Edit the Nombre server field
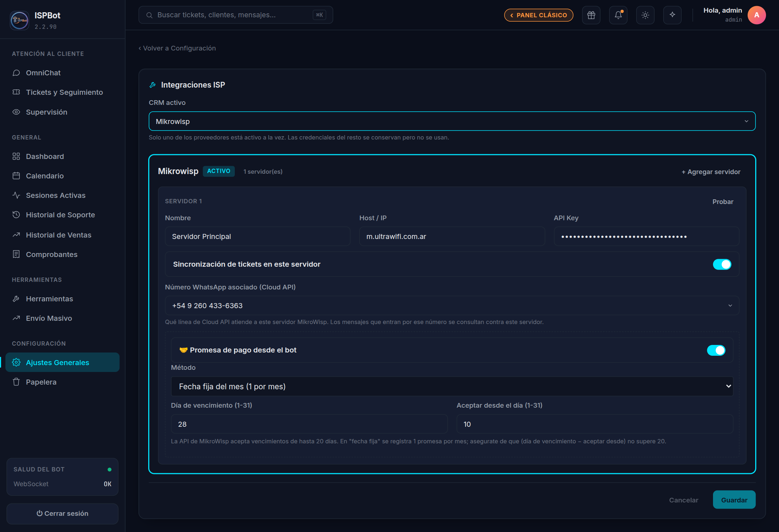The width and height of the screenshot is (779, 532). pyautogui.click(x=258, y=236)
